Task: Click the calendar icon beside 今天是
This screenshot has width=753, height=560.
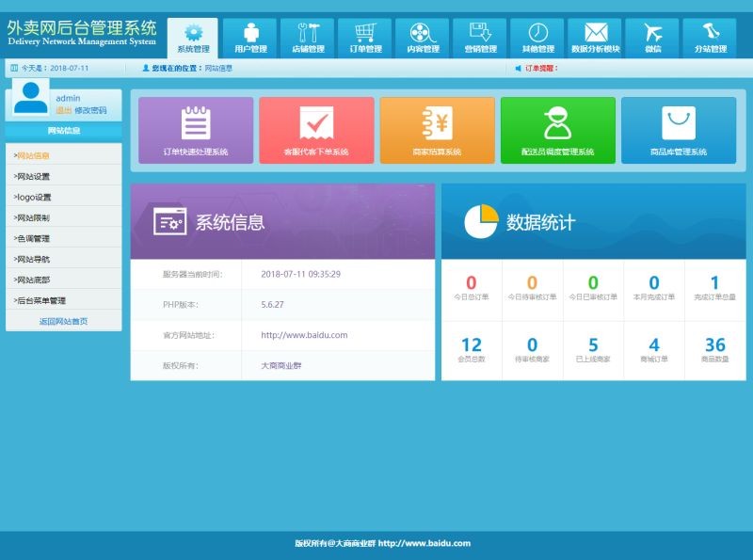Action: (x=14, y=68)
